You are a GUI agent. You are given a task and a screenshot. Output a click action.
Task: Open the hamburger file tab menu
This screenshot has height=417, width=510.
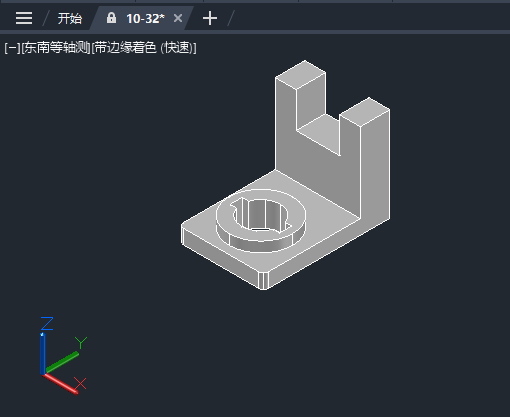[24, 18]
